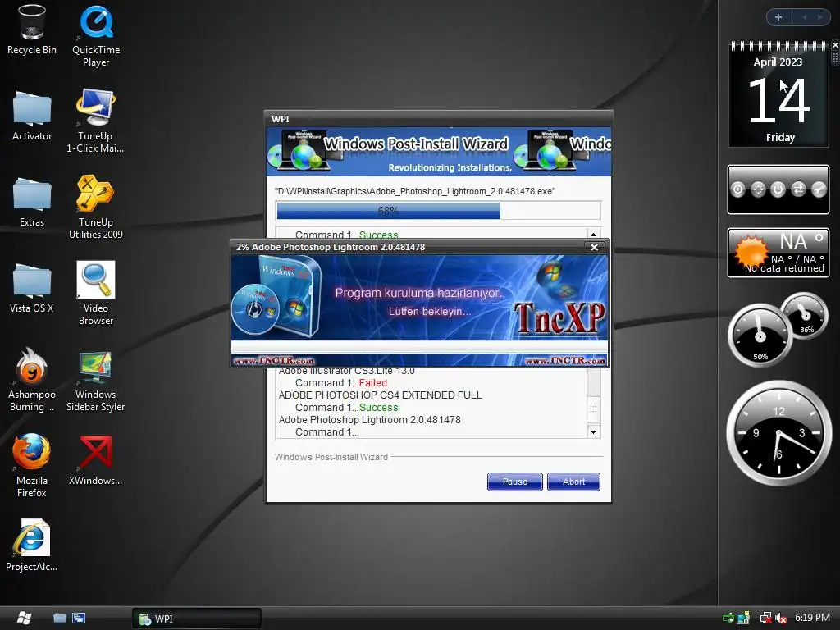Select the Activator folder icon
This screenshot has height=630, width=840.
32,116
